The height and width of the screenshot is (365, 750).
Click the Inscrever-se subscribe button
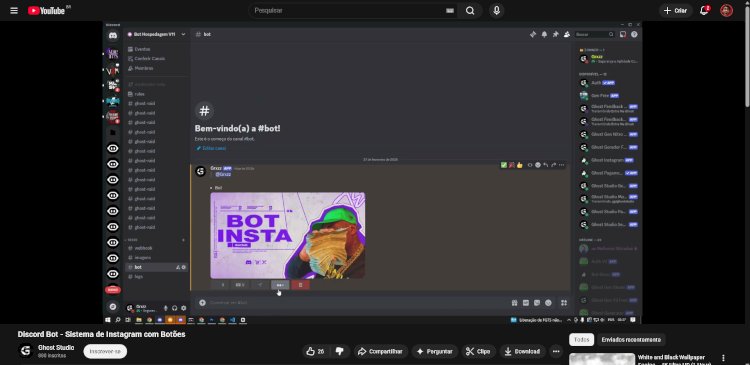coord(105,351)
